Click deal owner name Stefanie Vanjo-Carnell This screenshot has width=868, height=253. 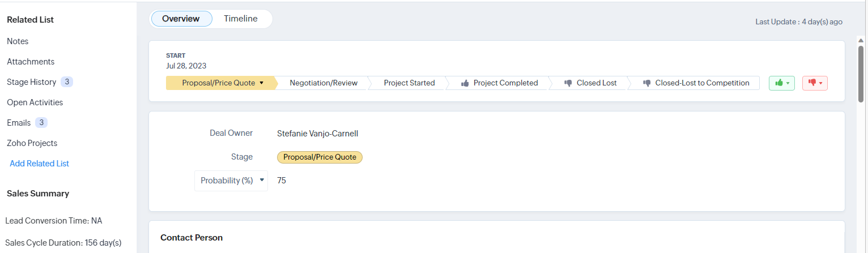tap(317, 134)
